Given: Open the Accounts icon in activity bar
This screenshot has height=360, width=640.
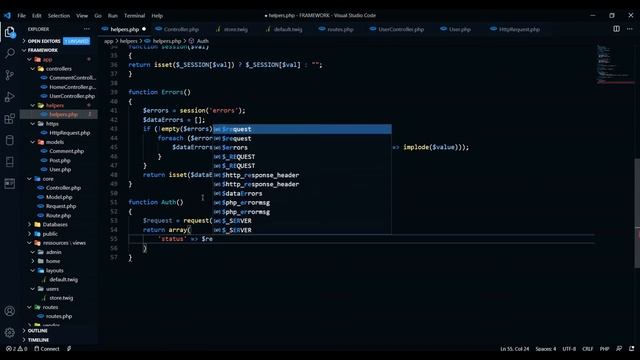Looking at the screenshot, I should click(9, 311).
